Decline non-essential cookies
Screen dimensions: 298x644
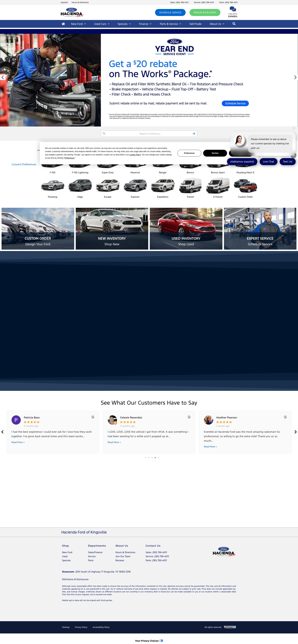[x=215, y=153]
